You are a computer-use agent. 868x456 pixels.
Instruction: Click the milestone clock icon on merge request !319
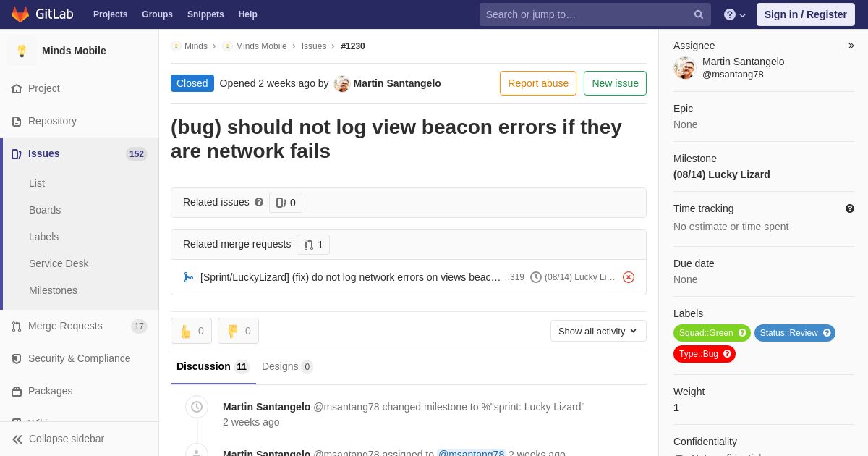(536, 277)
